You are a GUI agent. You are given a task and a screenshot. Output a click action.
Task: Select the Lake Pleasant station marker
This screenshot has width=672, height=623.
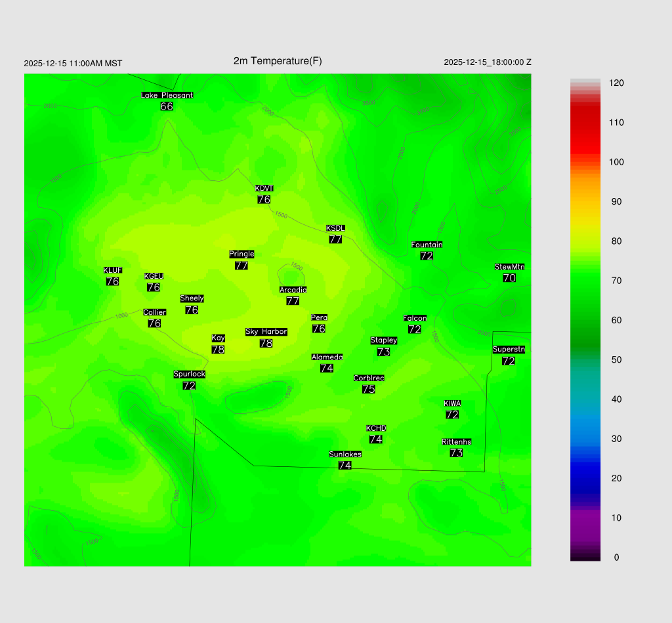coord(167,95)
